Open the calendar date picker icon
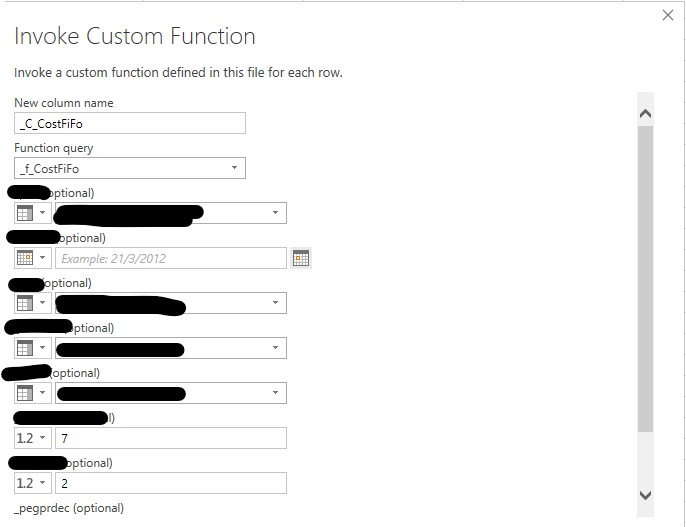Screen dimensions: 686x527 [301, 258]
